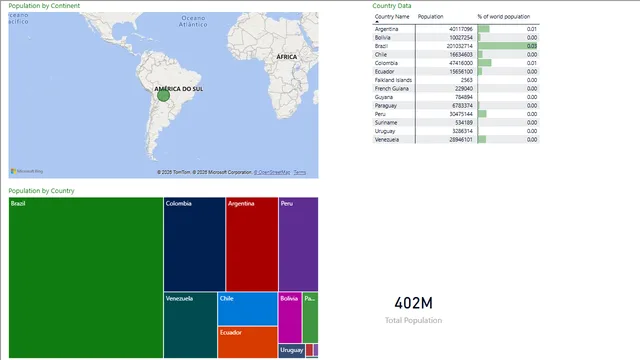The width and height of the screenshot is (640, 360).
Task: Click the Falkland Islands row in table
Action: [456, 80]
